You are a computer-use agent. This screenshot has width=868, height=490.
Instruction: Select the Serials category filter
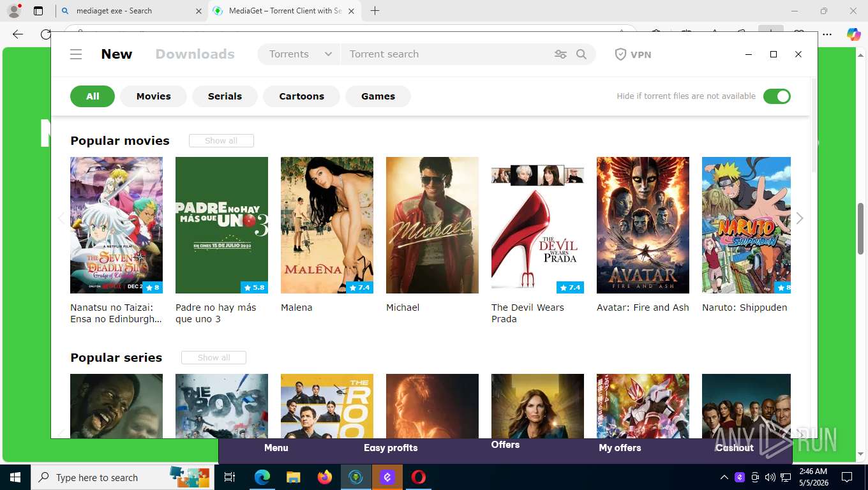[x=225, y=96]
